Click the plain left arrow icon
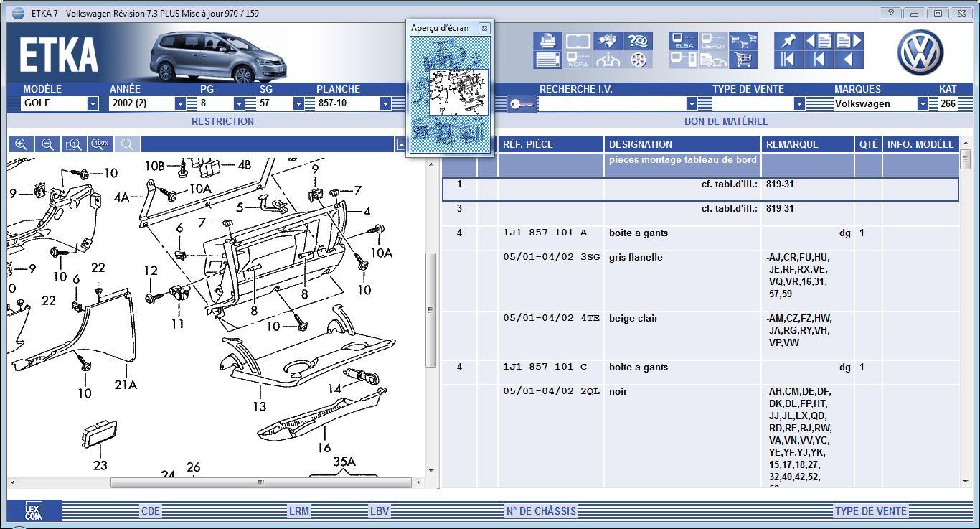 (849, 60)
